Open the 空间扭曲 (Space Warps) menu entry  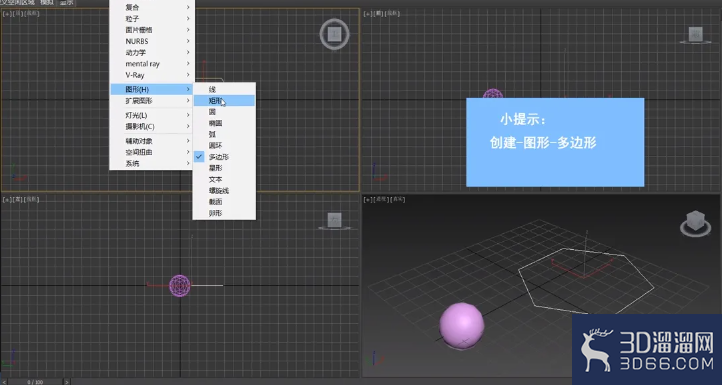coord(151,152)
